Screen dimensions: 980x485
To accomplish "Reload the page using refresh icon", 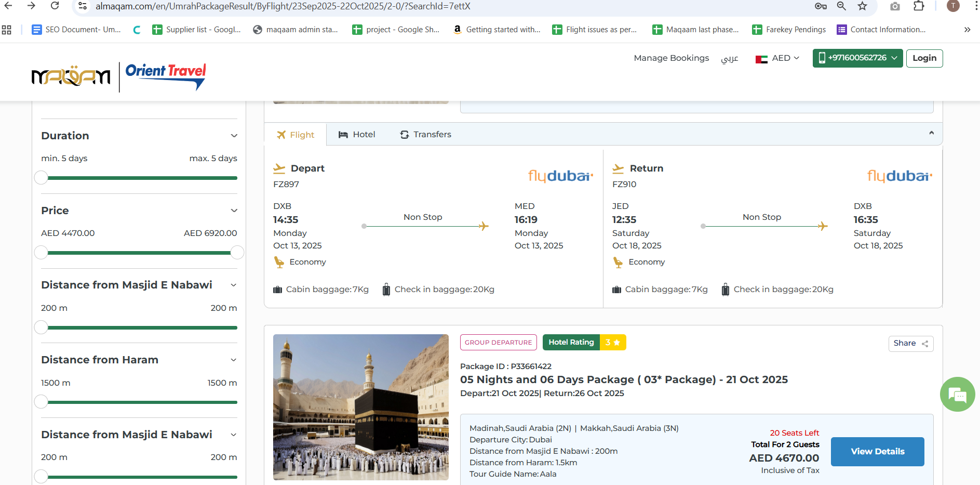I will point(55,6).
